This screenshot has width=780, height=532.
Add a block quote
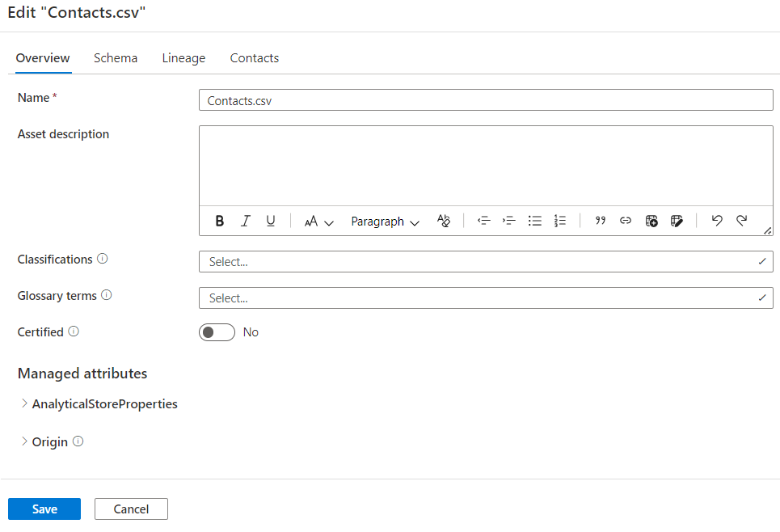pyautogui.click(x=600, y=221)
